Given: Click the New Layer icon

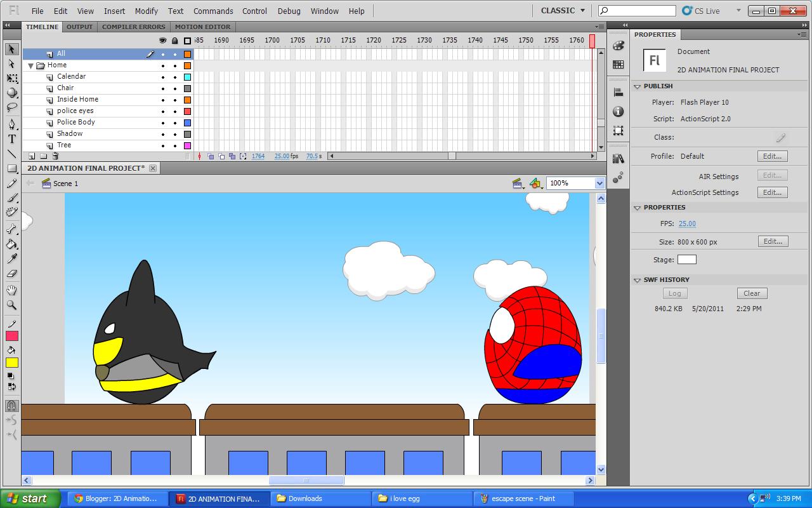Looking at the screenshot, I should pos(31,156).
